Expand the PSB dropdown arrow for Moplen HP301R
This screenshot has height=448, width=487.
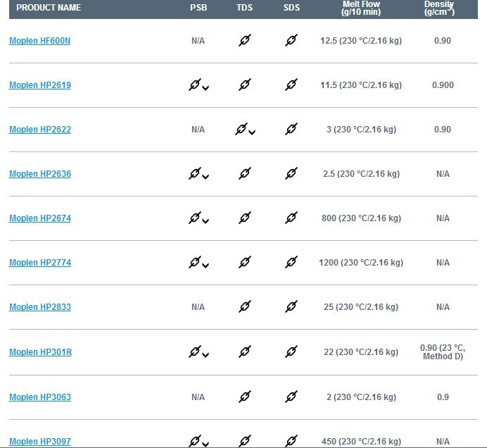point(205,355)
